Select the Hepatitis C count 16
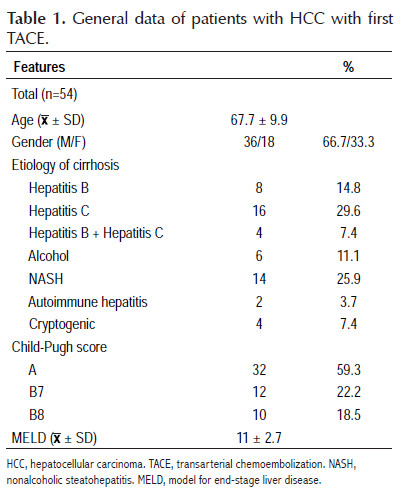Image resolution: width=405 pixels, height=497 pixels. pos(259,211)
